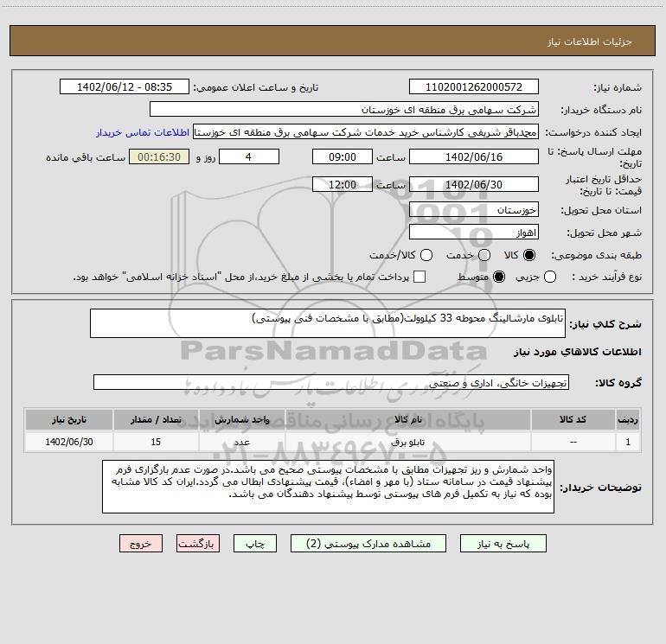Click response deadline date 1402/06/16 field
The image size is (666, 644).
474,156
